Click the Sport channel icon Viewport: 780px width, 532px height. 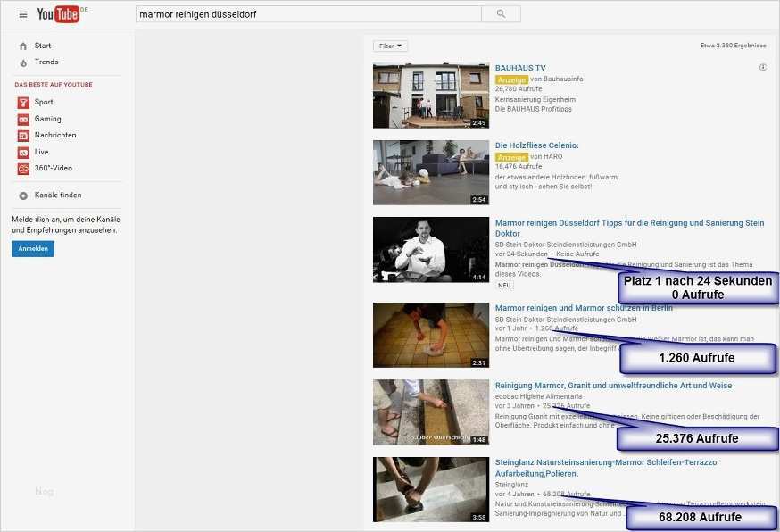pyautogui.click(x=23, y=103)
